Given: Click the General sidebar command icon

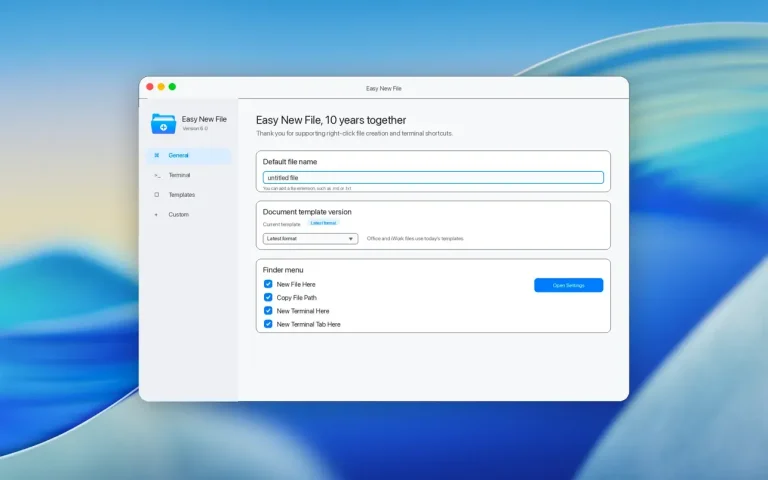Looking at the screenshot, I should [157, 155].
